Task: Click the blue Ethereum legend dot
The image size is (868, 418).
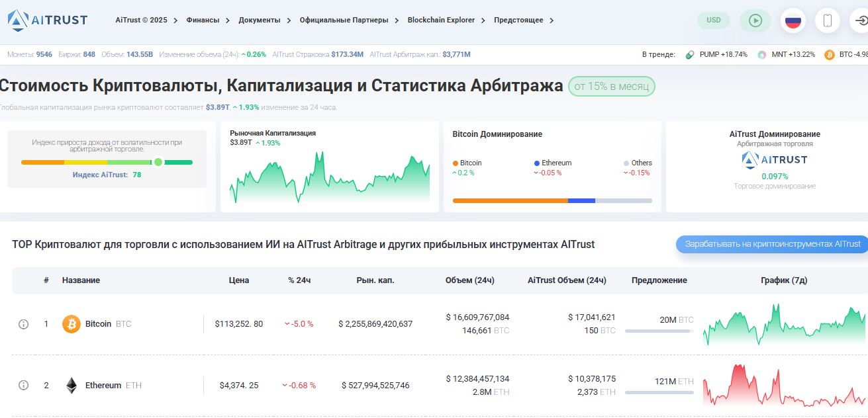Action: click(536, 163)
